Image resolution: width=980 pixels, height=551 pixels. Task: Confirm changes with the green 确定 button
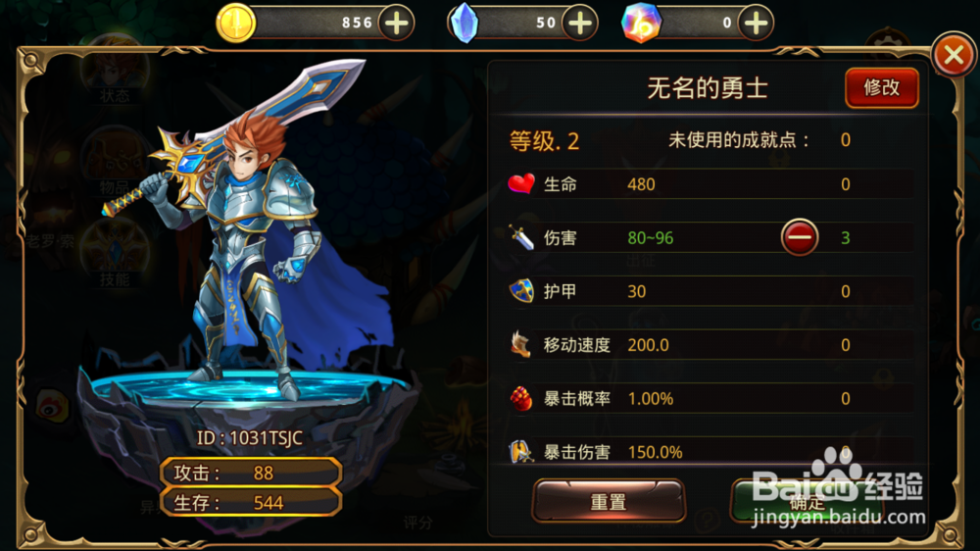[807, 502]
